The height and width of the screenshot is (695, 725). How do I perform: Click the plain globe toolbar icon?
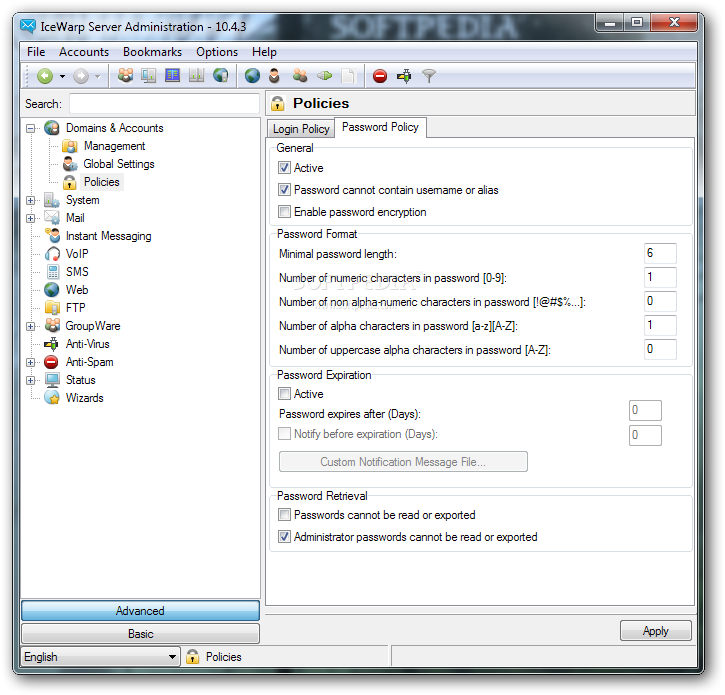(252, 76)
